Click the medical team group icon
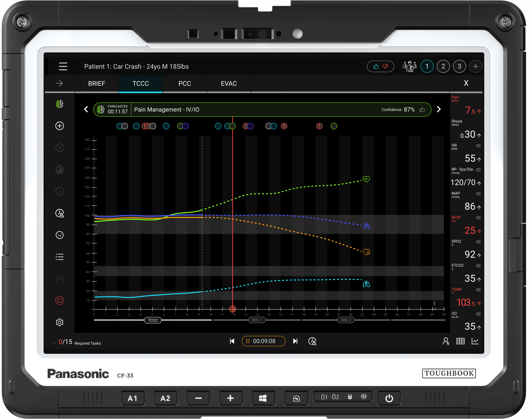 click(410, 66)
